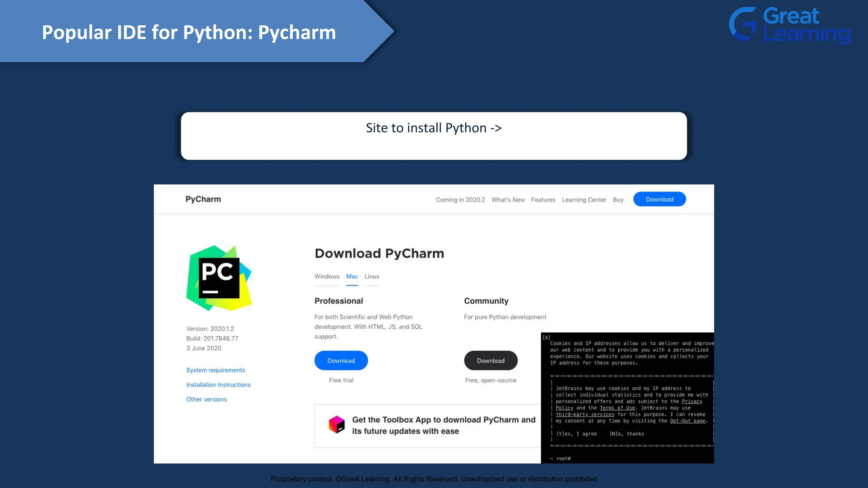
Task: Click "Version: 2020.1.2" text
Action: tap(210, 329)
